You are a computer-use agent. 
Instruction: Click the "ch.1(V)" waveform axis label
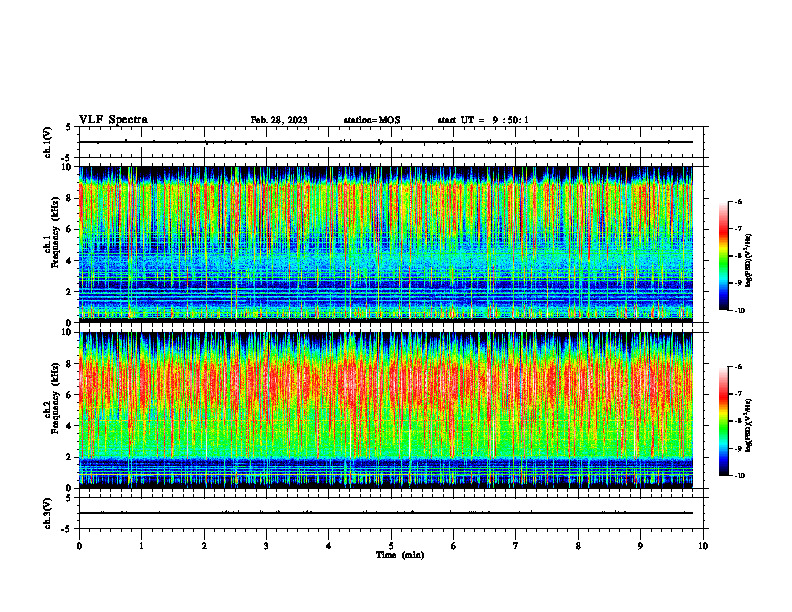coord(48,142)
